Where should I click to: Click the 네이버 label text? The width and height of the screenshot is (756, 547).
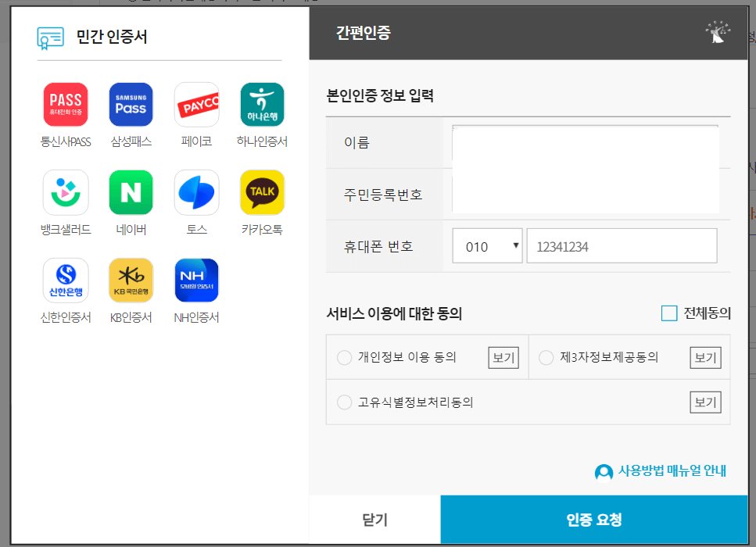click(x=131, y=230)
